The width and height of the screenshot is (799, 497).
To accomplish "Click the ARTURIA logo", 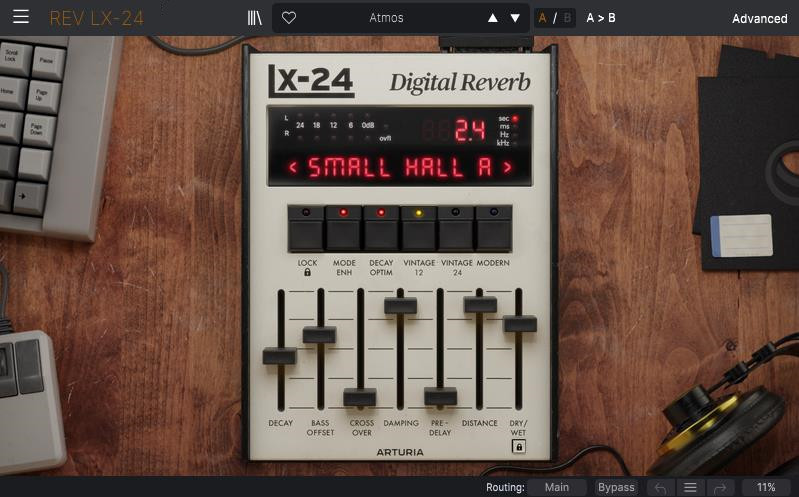I will coord(400,452).
